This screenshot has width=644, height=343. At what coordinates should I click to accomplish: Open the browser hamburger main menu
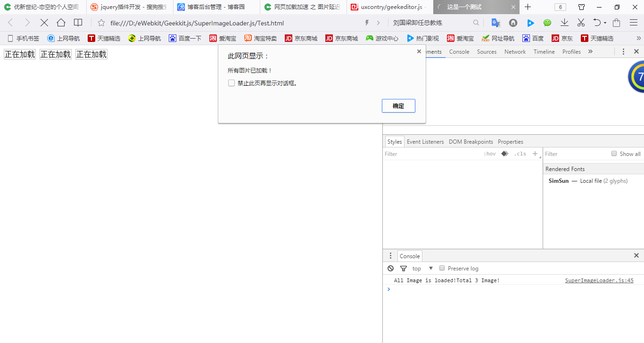pos(633,23)
